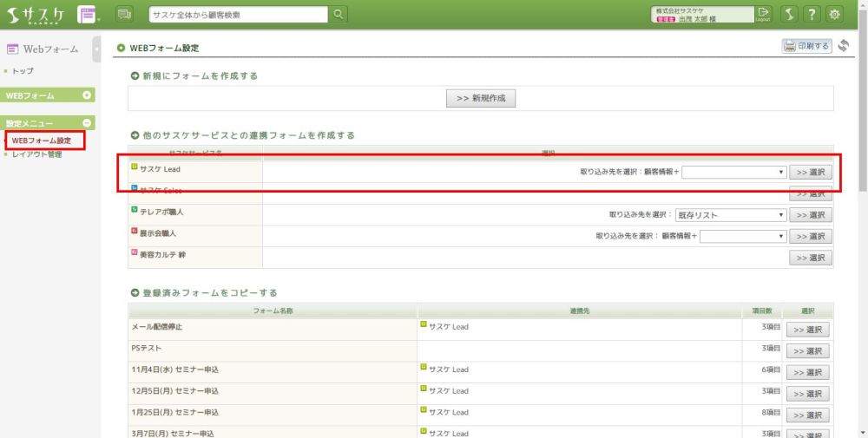Click 選択 button for 1月25日(月) セミナー申込

click(807, 415)
